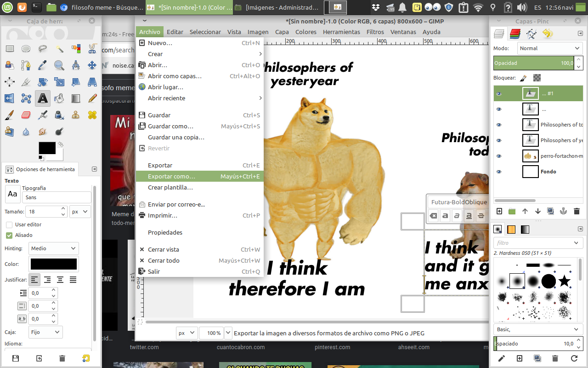Toggle visibility of 'Philosophers of to' layer
Screen dimensions: 588x368
(x=499, y=125)
